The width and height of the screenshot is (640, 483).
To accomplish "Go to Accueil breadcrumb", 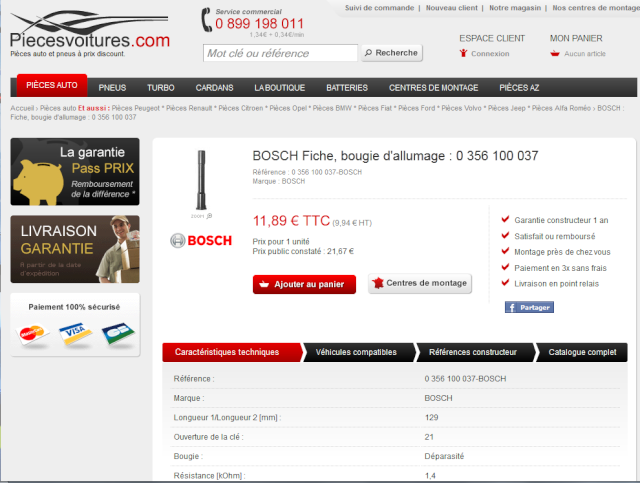I will click(x=22, y=108).
